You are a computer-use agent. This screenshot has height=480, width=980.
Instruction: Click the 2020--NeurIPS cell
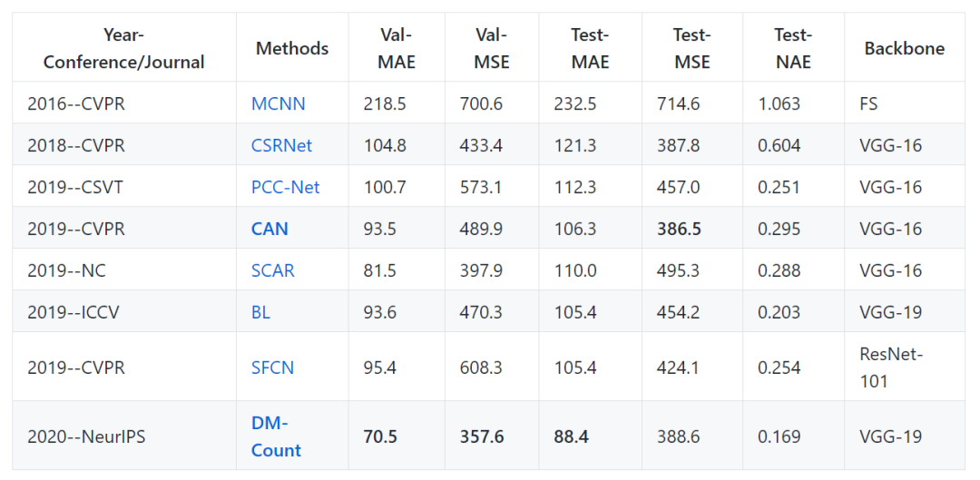point(86,436)
